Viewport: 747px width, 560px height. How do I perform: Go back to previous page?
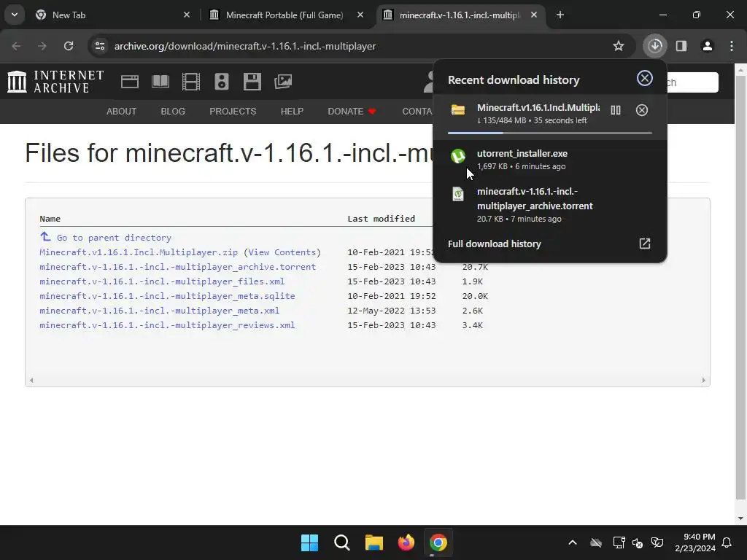(x=16, y=46)
